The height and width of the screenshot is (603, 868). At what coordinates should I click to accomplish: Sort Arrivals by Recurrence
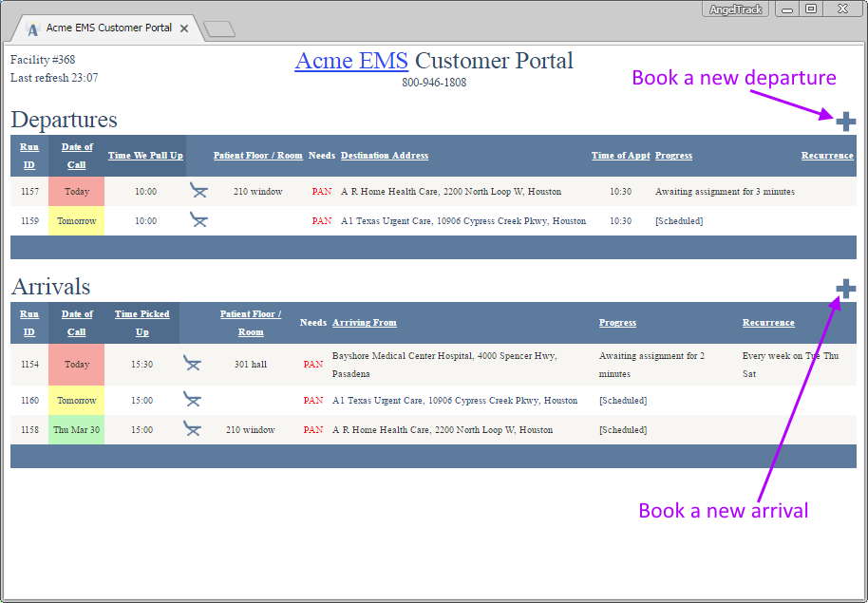click(x=768, y=322)
